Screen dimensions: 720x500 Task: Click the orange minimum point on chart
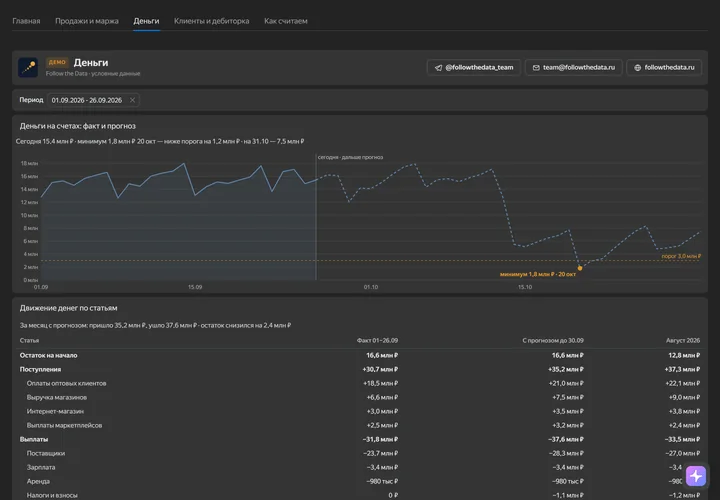click(579, 268)
